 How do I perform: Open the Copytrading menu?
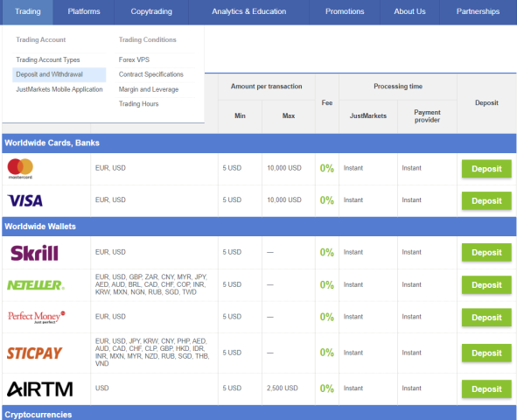(x=151, y=11)
